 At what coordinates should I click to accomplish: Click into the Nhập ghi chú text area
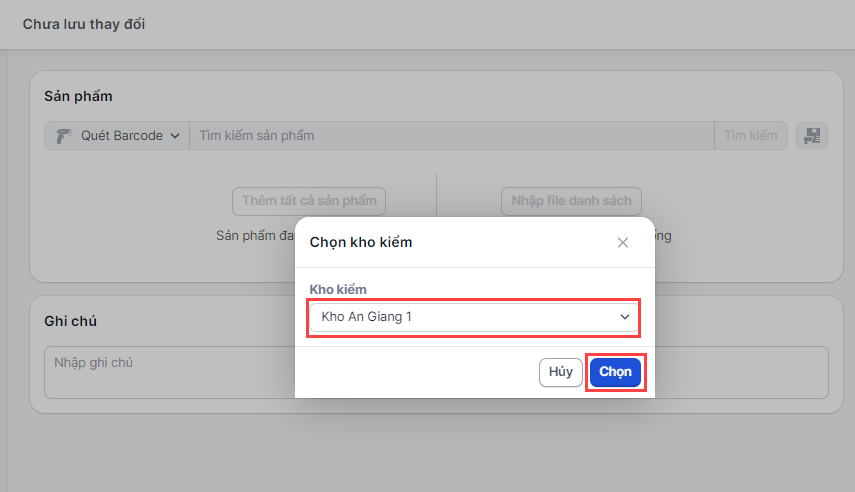(x=170, y=372)
